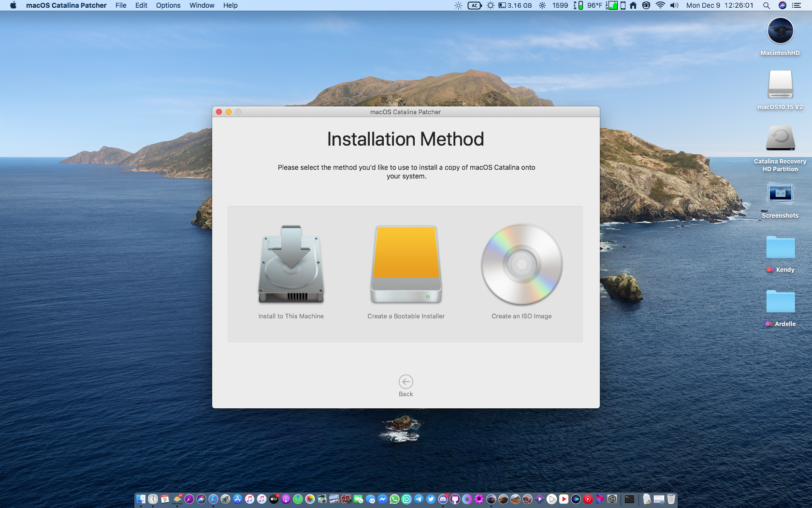Viewport: 812px width, 508px height.
Task: Click the 96°F temperature readout
Action: tap(594, 5)
